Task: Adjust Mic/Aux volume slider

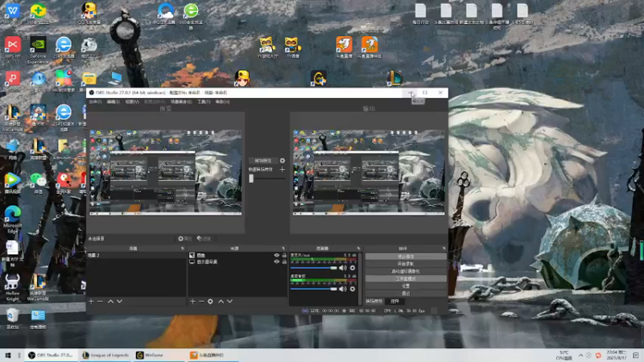Action: pyautogui.click(x=313, y=268)
